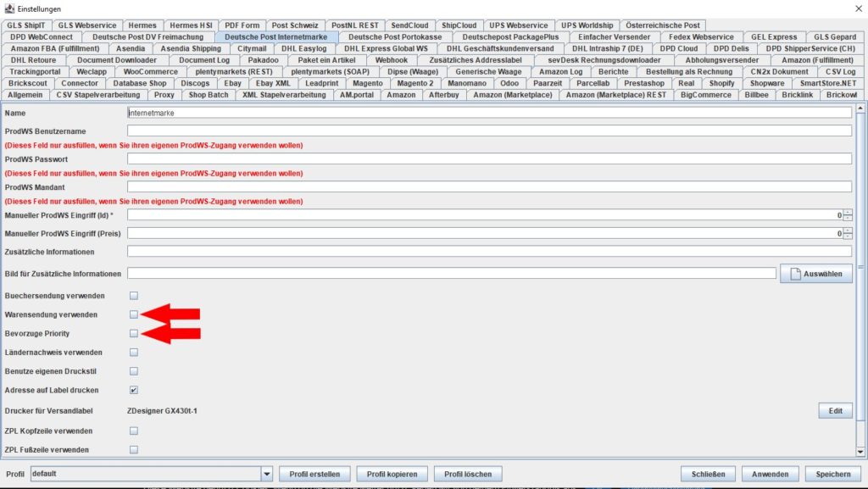Click the Auswählen button

pyautogui.click(x=816, y=274)
